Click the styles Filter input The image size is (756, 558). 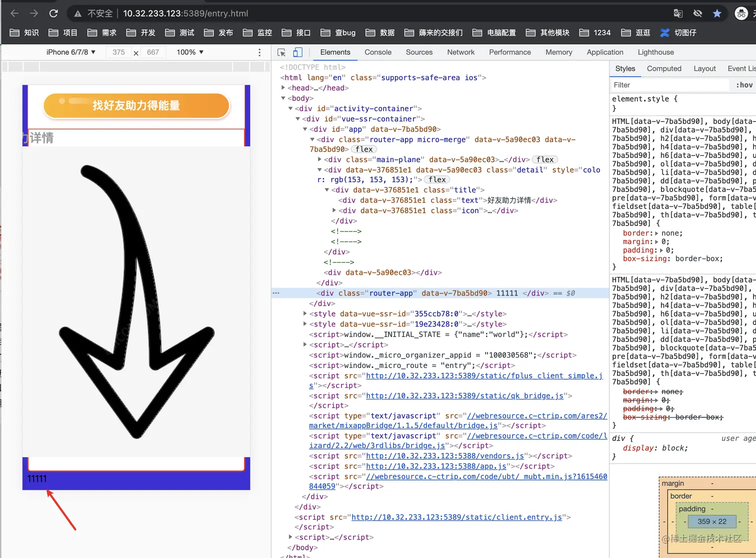670,85
